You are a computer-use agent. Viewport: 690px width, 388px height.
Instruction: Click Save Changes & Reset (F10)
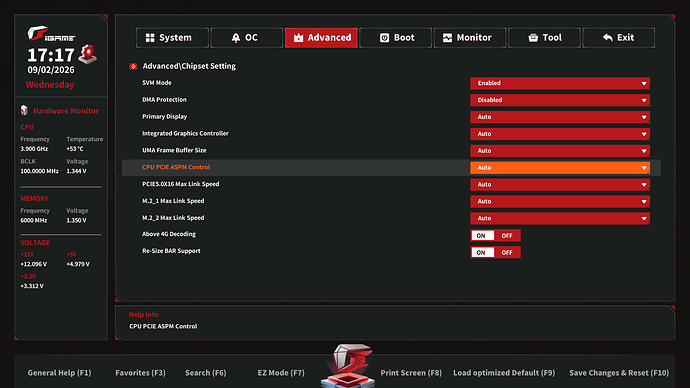(x=619, y=373)
